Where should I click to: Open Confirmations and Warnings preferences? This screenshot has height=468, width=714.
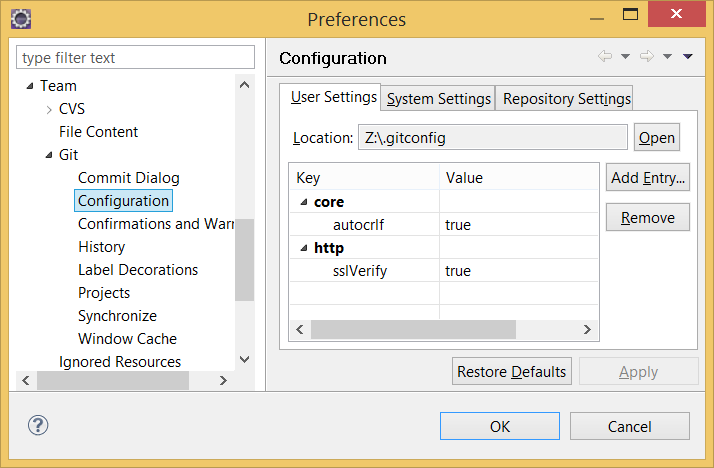(156, 224)
